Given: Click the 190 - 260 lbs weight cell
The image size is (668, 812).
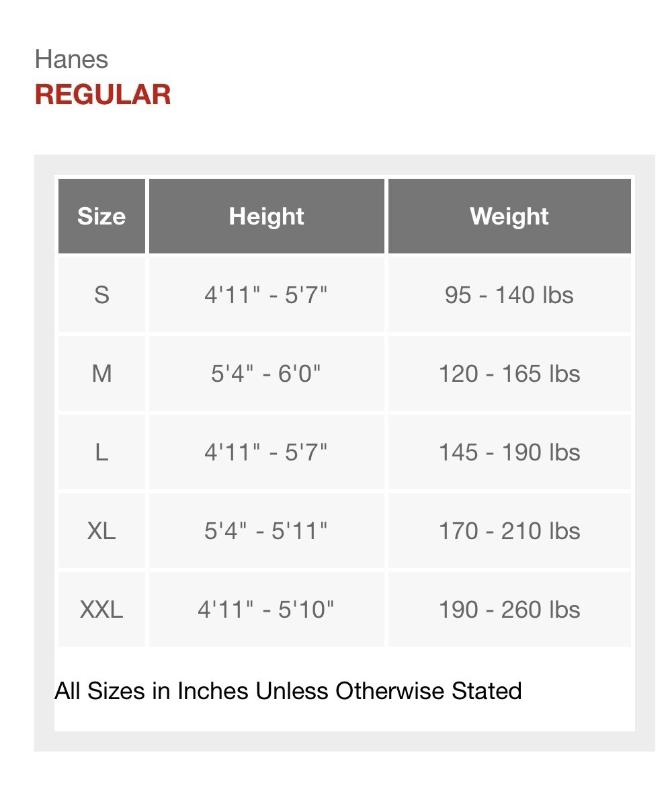Looking at the screenshot, I should click(x=509, y=609).
